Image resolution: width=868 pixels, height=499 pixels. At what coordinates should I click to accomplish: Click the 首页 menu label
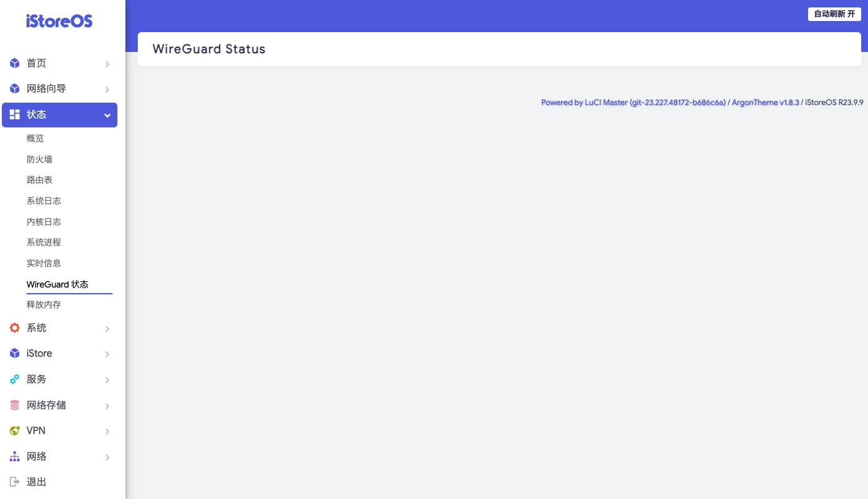click(x=36, y=63)
